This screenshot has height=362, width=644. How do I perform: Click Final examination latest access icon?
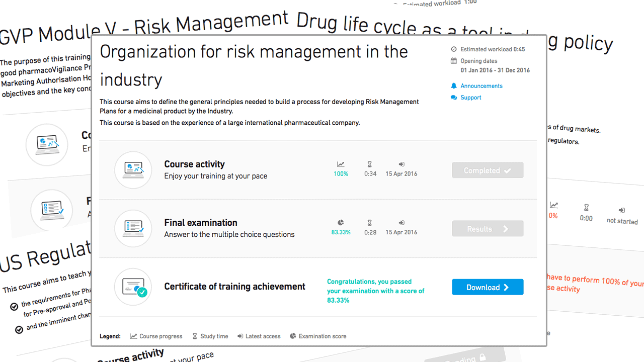pyautogui.click(x=401, y=223)
